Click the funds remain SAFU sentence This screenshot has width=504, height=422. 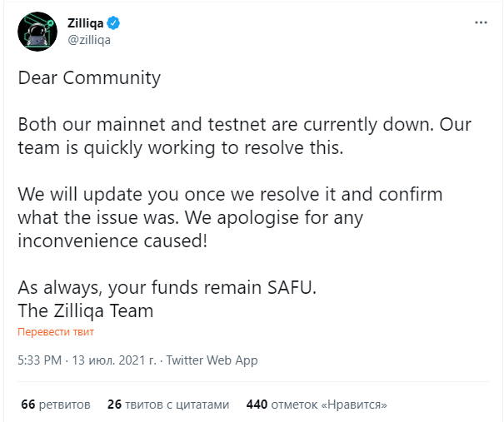pos(167,287)
